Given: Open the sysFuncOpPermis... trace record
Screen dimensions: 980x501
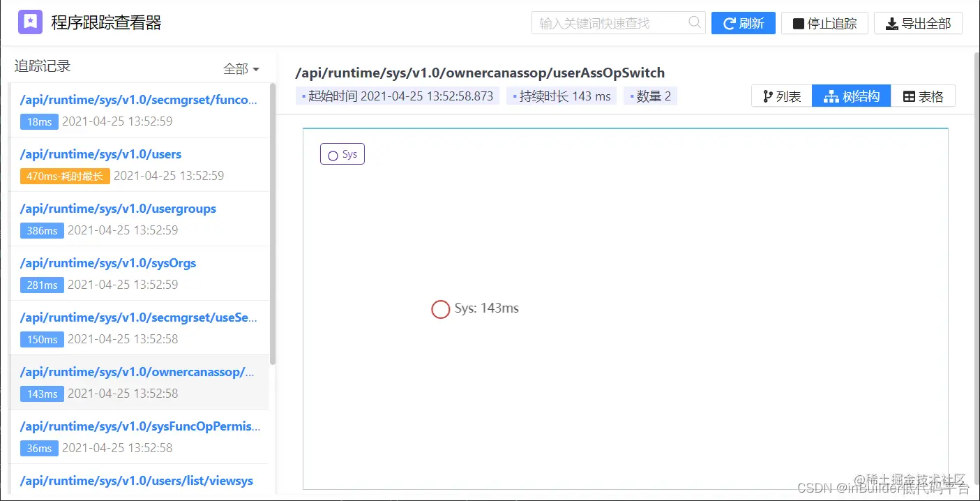Looking at the screenshot, I should click(139, 437).
